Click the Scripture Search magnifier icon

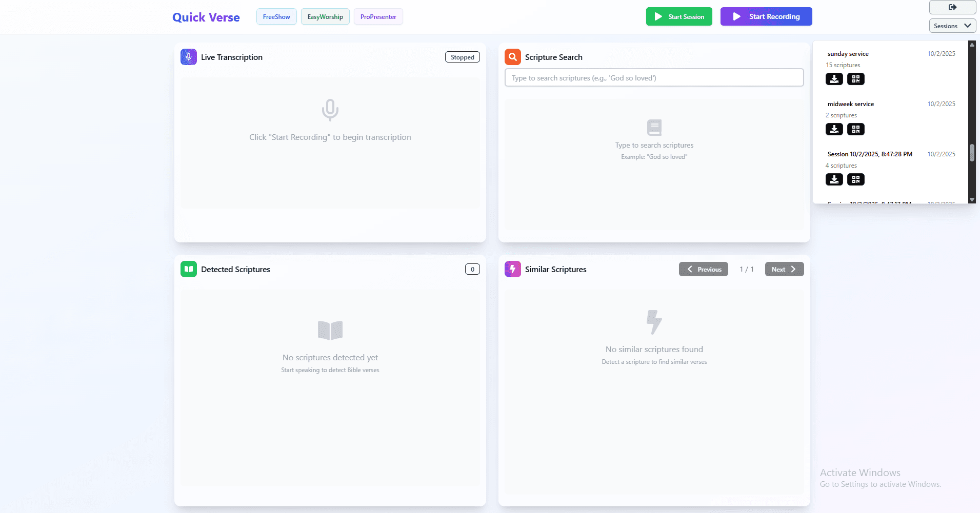[x=512, y=57]
